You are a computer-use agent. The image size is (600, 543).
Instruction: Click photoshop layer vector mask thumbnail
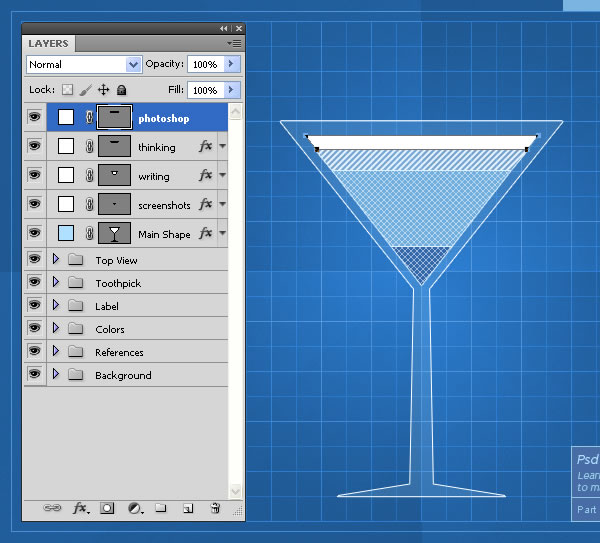click(114, 117)
